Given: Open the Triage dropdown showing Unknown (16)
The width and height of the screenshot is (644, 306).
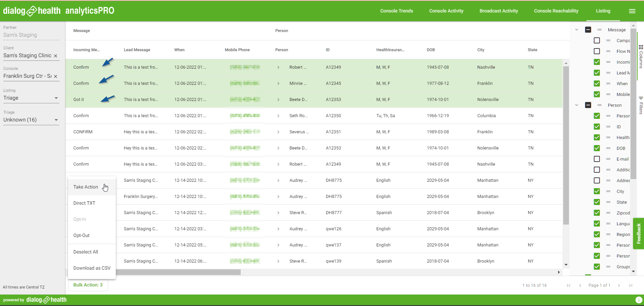Looking at the screenshot, I should (x=31, y=120).
